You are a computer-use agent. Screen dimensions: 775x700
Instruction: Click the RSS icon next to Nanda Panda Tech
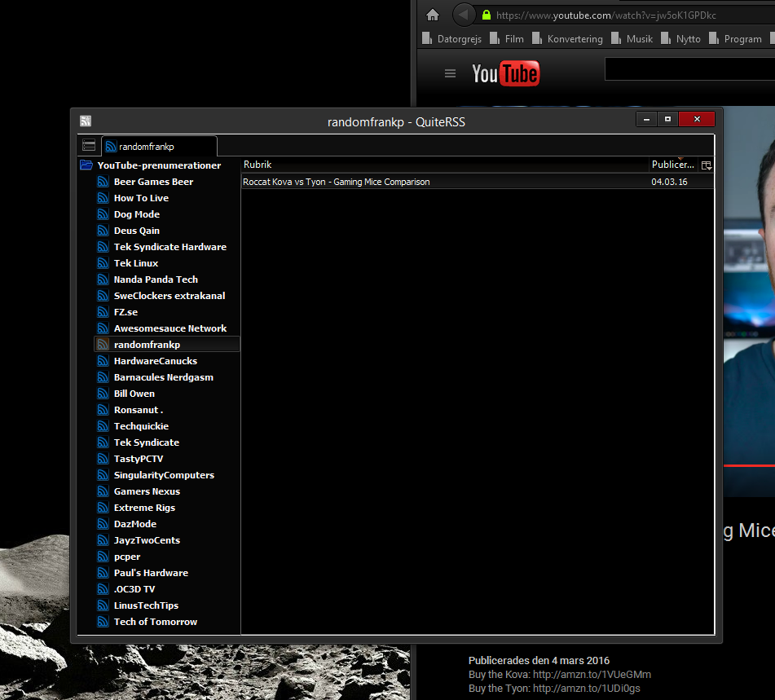[103, 280]
